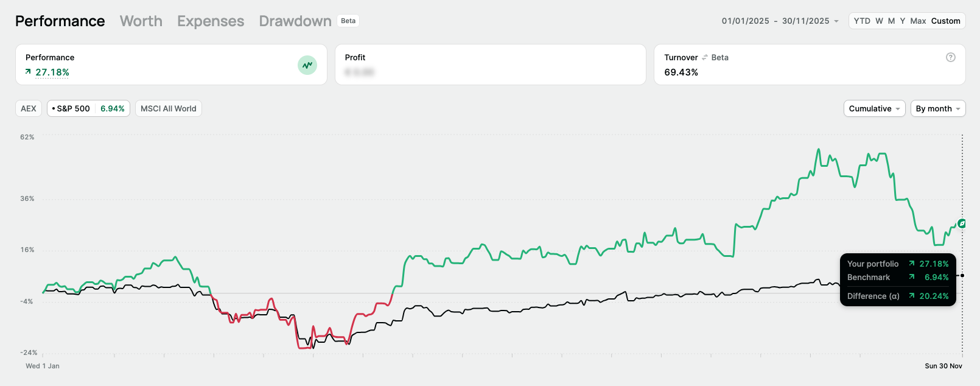Viewport: 980px width, 386px height.
Task: Click the blurred Profit value
Action: pos(359,72)
